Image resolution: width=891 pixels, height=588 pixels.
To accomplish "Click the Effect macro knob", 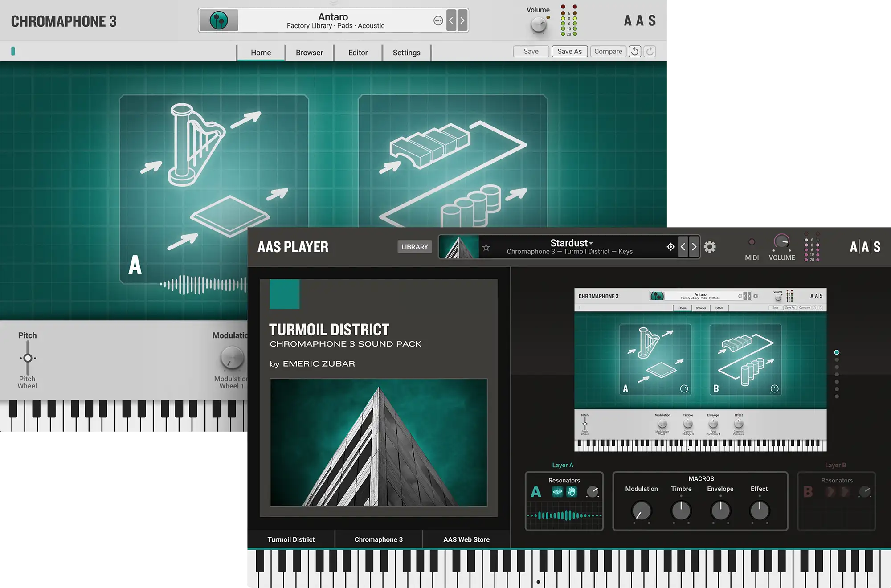I will click(x=760, y=511).
